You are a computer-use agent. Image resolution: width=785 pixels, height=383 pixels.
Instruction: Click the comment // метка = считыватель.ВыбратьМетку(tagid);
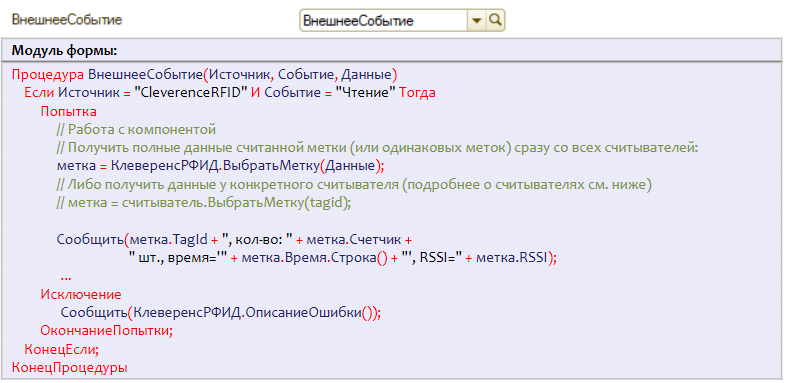204,202
